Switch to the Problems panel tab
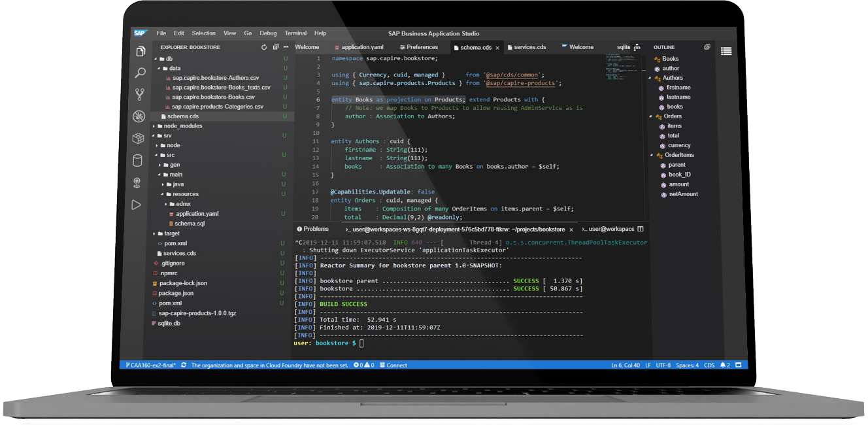 (316, 229)
